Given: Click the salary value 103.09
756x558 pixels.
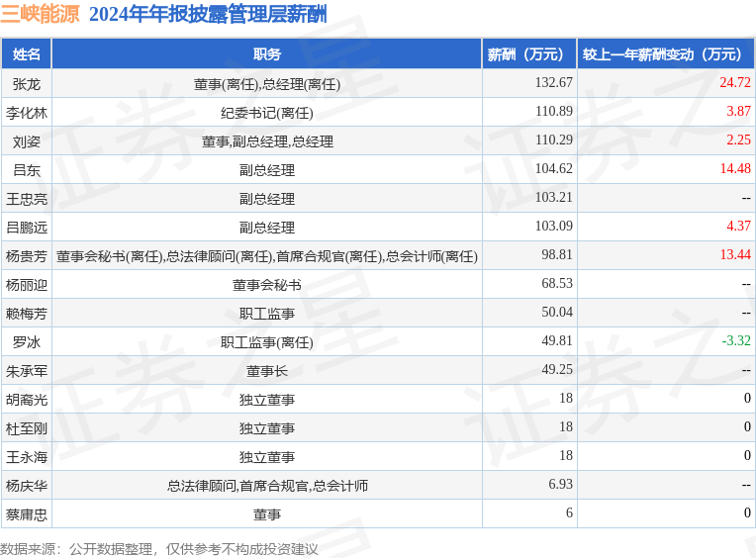Looking at the screenshot, I should 553,226.
